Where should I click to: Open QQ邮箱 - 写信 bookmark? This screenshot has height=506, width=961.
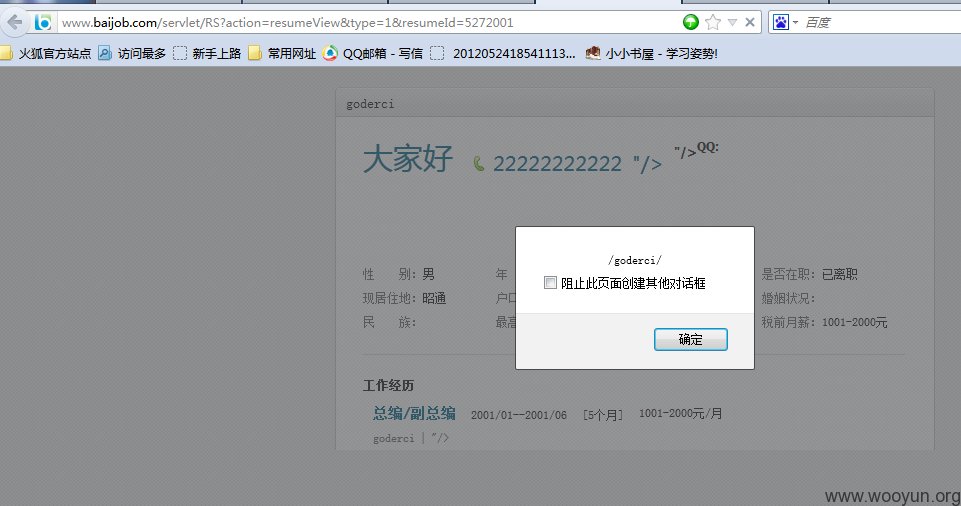373,54
